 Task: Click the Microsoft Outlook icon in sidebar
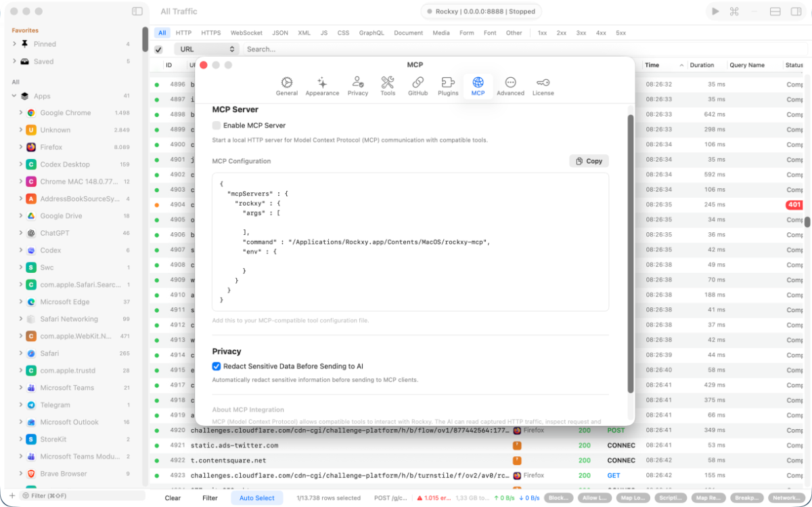coord(31,422)
